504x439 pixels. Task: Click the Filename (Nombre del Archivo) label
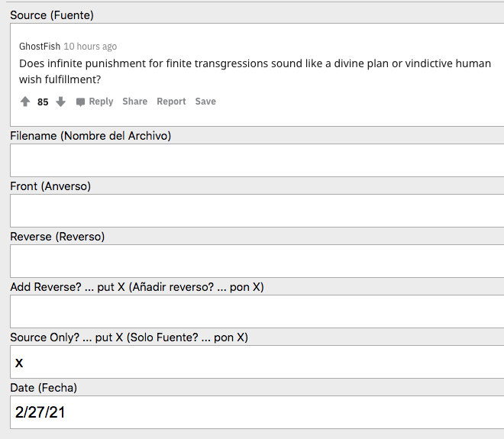90,136
